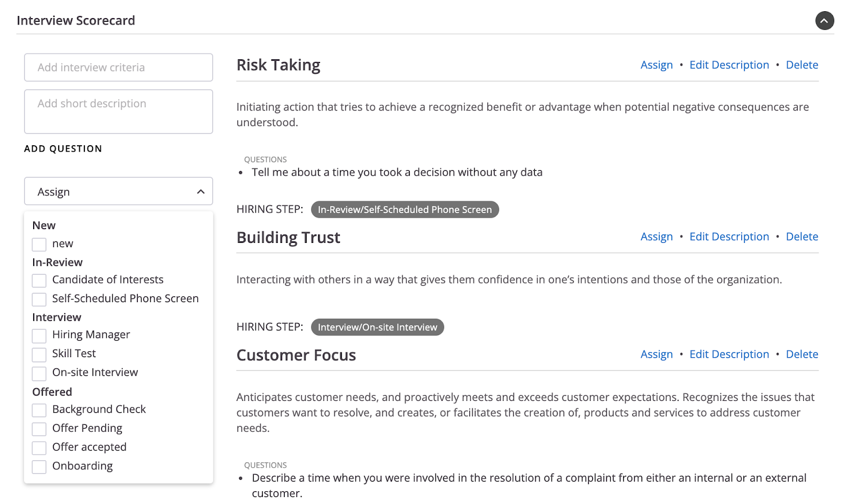This screenshot has height=504, width=855.
Task: Edit Description for Customer Focus
Action: click(729, 355)
